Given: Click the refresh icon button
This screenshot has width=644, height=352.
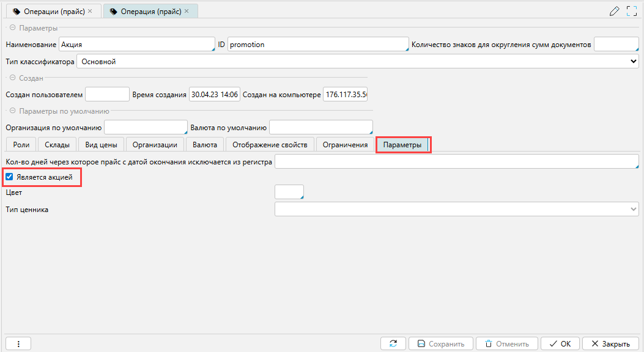Looking at the screenshot, I should pyautogui.click(x=393, y=343).
